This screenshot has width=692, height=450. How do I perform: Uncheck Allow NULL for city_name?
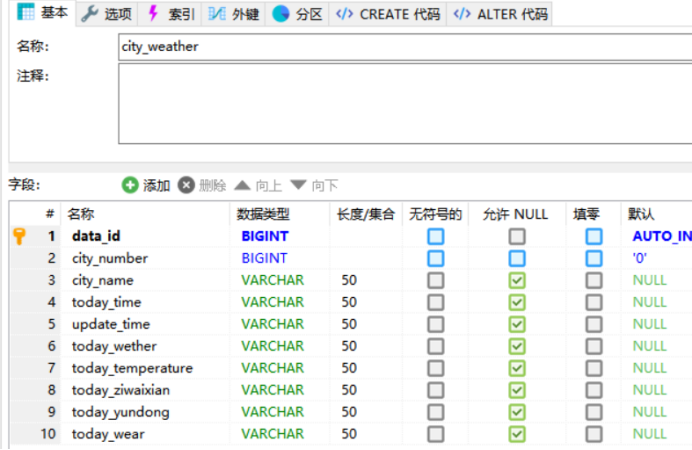517,280
